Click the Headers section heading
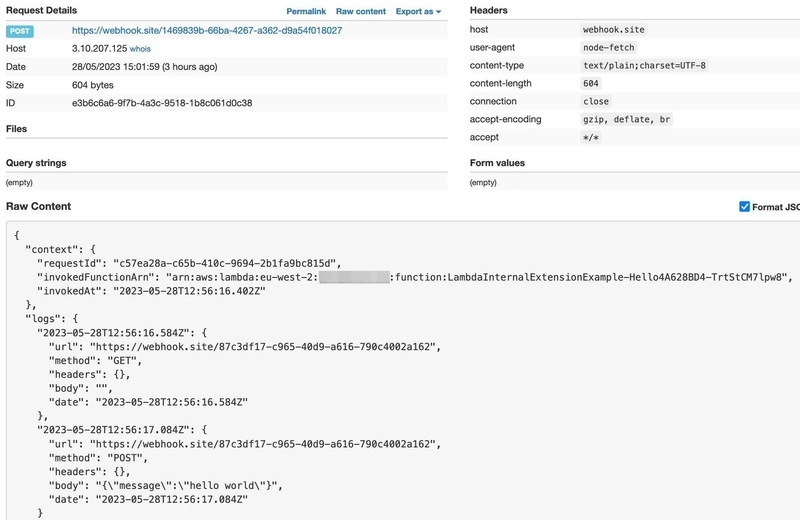800x520 pixels. click(489, 10)
